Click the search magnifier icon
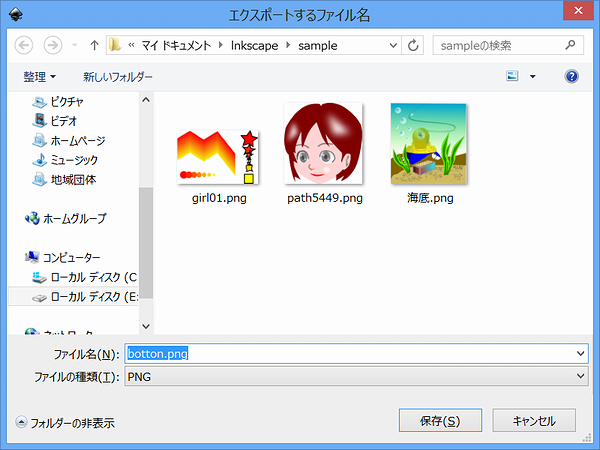600x450 pixels. 570,45
